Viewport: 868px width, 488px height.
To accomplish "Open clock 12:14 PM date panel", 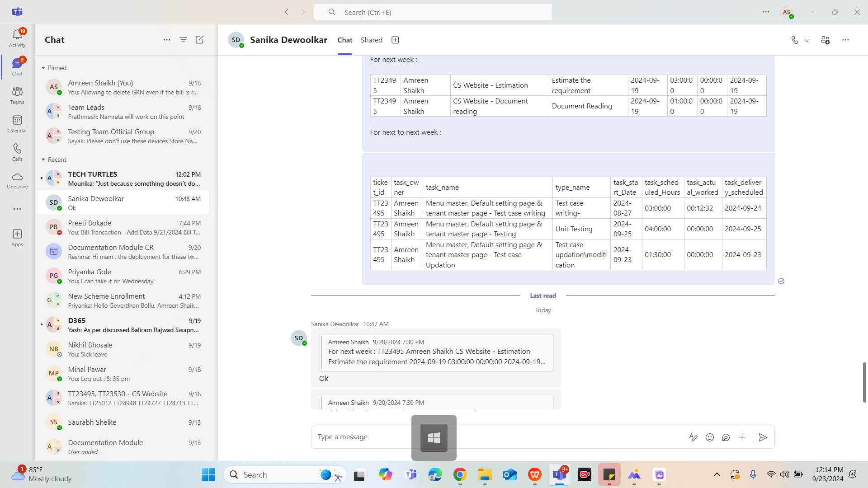I will pos(828,474).
